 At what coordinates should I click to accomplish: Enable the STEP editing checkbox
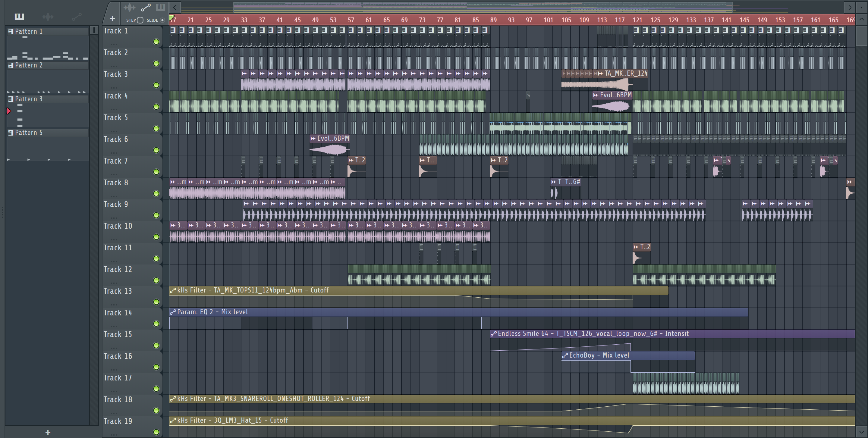coord(140,20)
